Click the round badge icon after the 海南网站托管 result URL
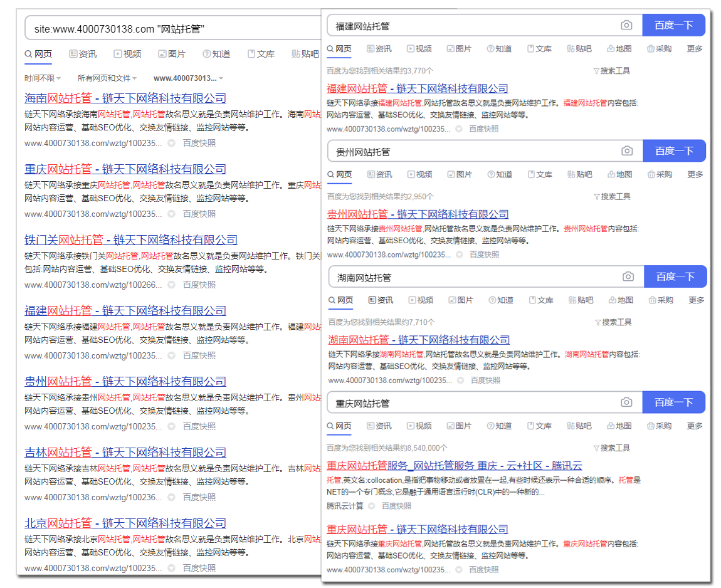This screenshot has height=588, width=721. (x=172, y=143)
